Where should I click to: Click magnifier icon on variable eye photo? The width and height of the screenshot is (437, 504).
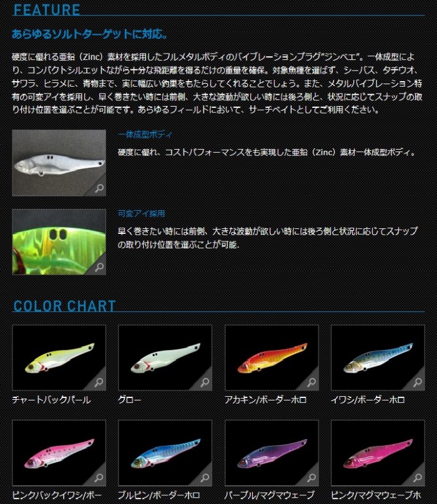99,267
